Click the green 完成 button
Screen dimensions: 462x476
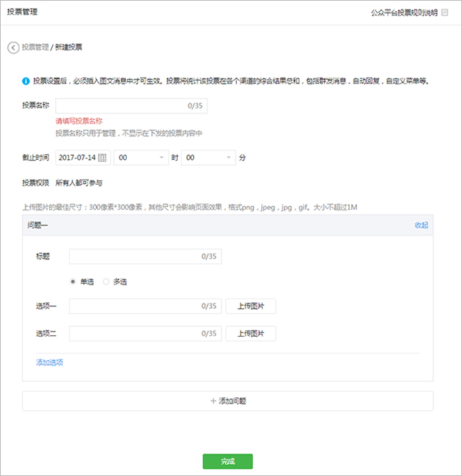[227, 461]
